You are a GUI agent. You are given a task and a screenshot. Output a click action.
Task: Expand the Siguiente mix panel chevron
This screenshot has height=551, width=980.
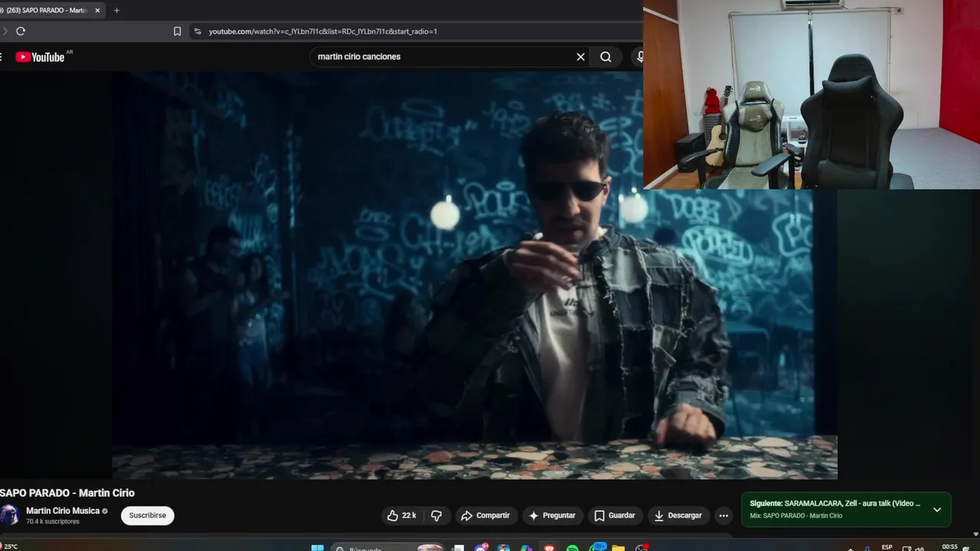937,510
